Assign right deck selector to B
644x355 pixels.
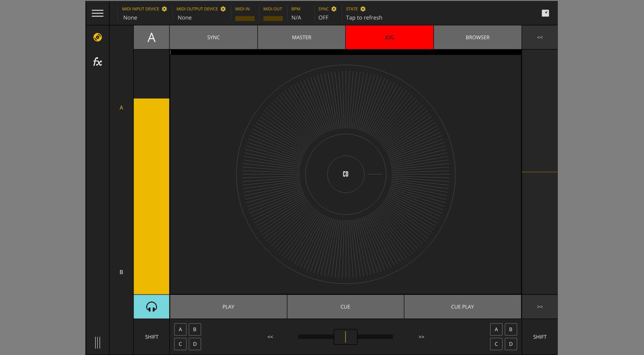[x=511, y=330]
